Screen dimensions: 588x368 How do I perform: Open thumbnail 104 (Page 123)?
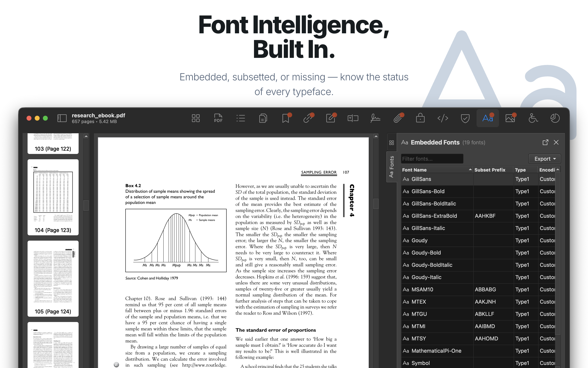click(x=53, y=197)
